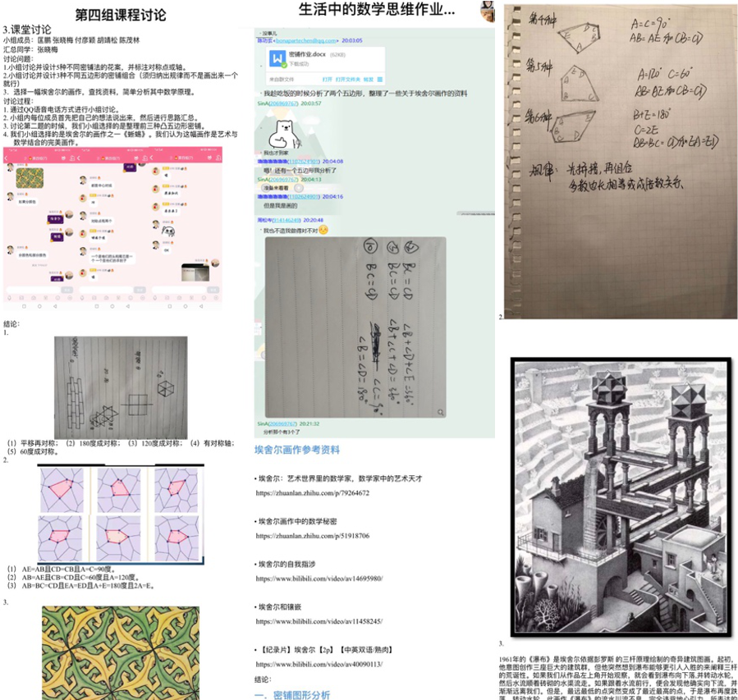
Task: Click 打开文件夹 under the file attachment
Action: pyautogui.click(x=347, y=80)
